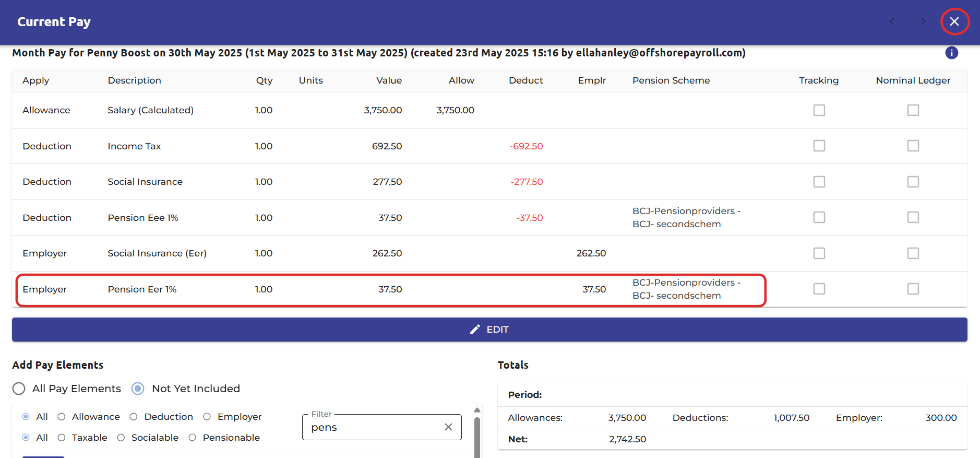
Task: Toggle Nominal Ledger for Pension Eee 1%
Action: [913, 217]
